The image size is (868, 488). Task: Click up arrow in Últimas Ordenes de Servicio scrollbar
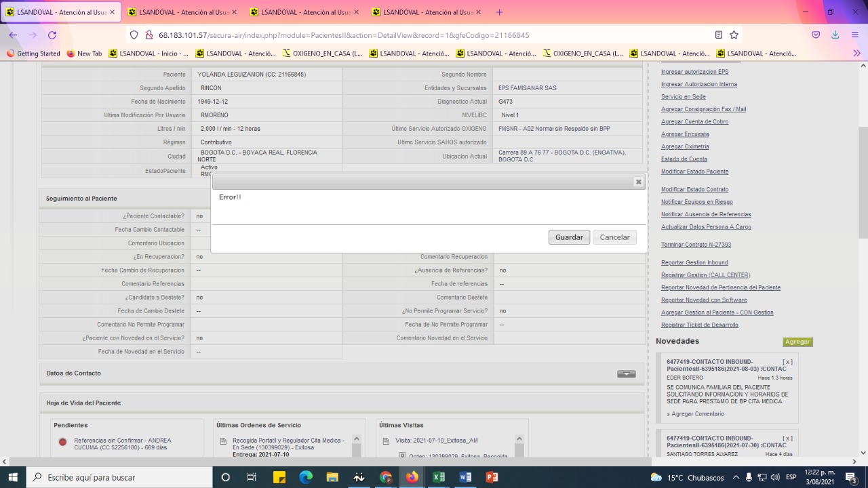tap(357, 440)
